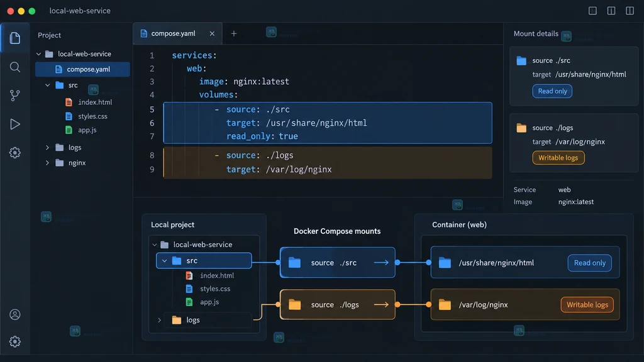Switch to the compose.yaml tab

coord(177,34)
